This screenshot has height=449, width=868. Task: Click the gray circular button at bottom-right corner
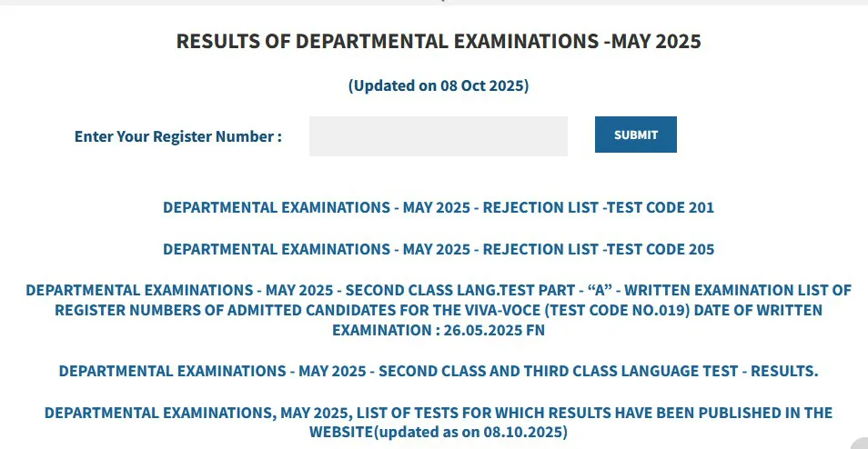[860, 444]
